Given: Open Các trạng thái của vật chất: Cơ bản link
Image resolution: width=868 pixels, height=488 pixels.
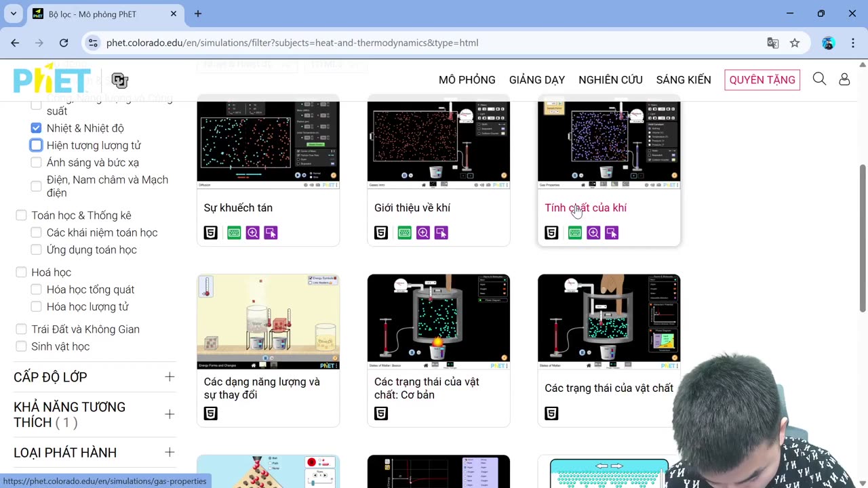Looking at the screenshot, I should coord(427,388).
